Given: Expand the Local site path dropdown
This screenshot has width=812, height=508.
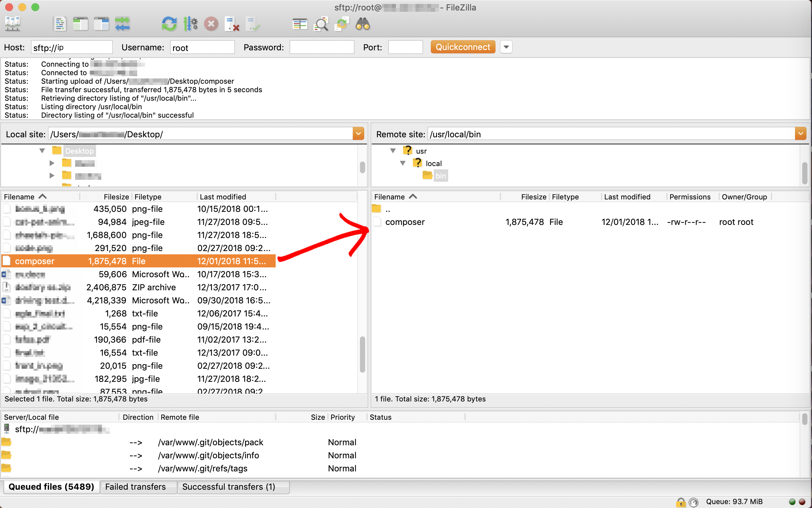Looking at the screenshot, I should pos(358,134).
